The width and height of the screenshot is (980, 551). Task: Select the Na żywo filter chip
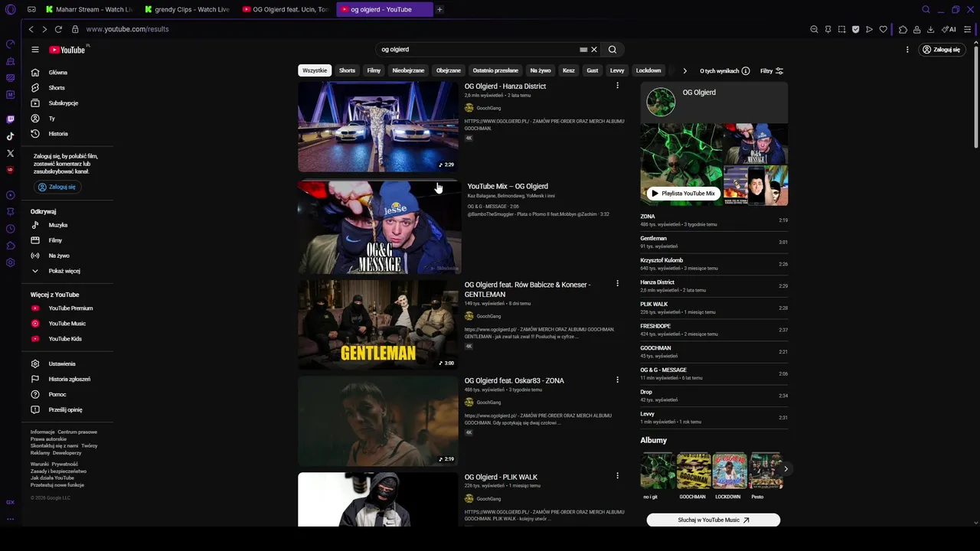[541, 70]
